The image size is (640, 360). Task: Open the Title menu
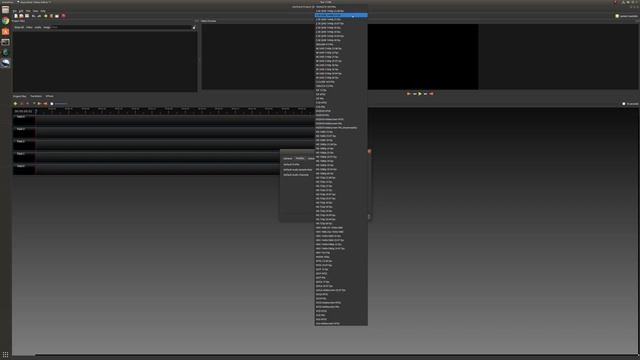[28, 11]
